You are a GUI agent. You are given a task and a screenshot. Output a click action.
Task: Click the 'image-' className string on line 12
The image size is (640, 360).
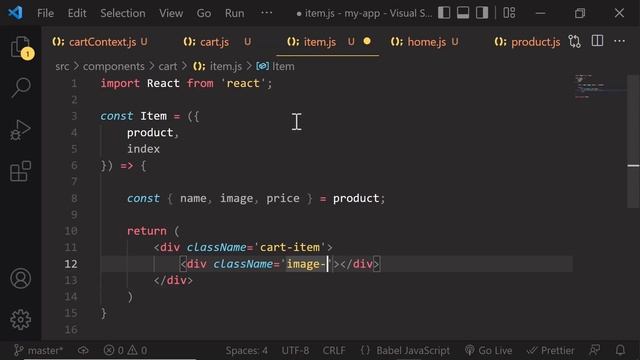click(x=307, y=264)
